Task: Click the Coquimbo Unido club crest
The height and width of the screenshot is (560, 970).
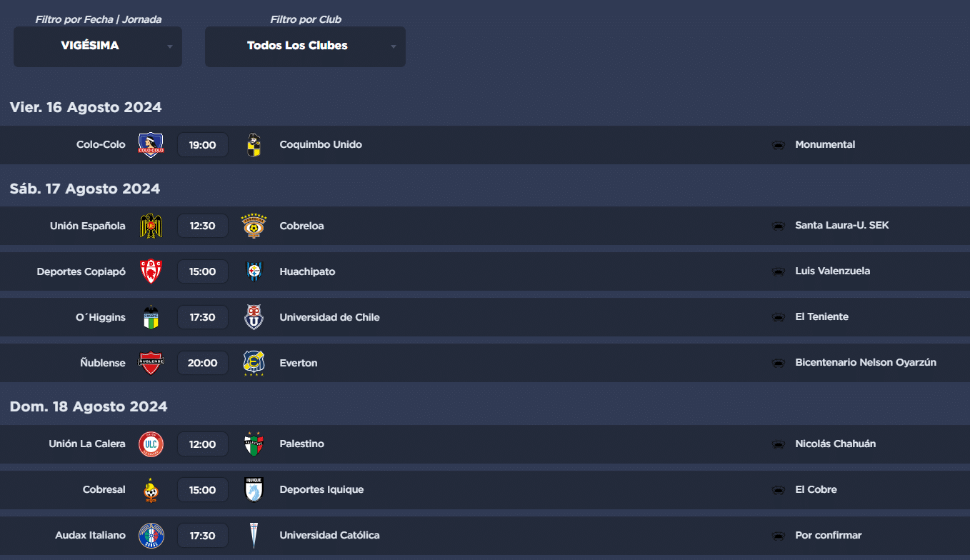Action: pyautogui.click(x=254, y=145)
